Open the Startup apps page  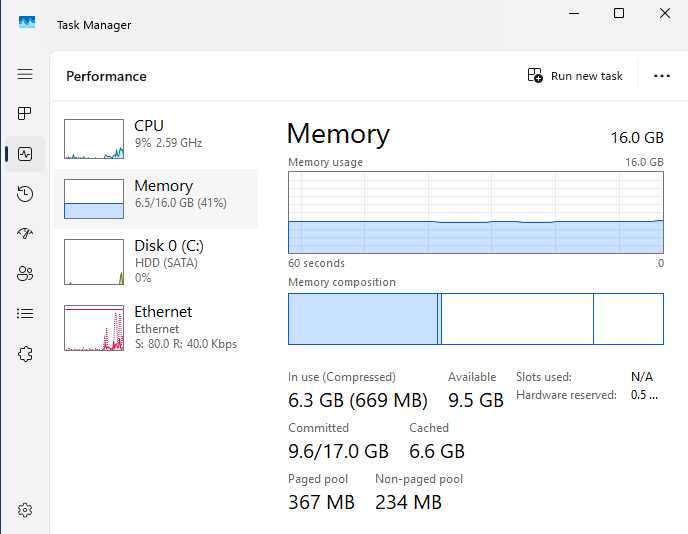[25, 234]
